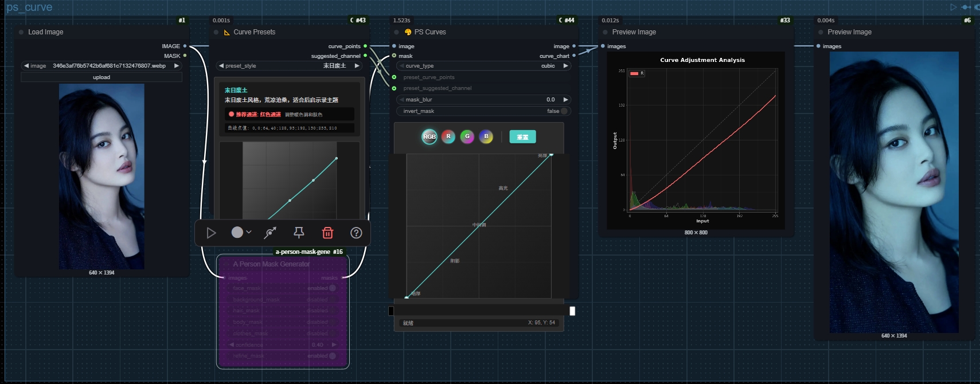Click the a-person-mask-gene #16 badge
This screenshot has width=980, height=384.
point(309,252)
